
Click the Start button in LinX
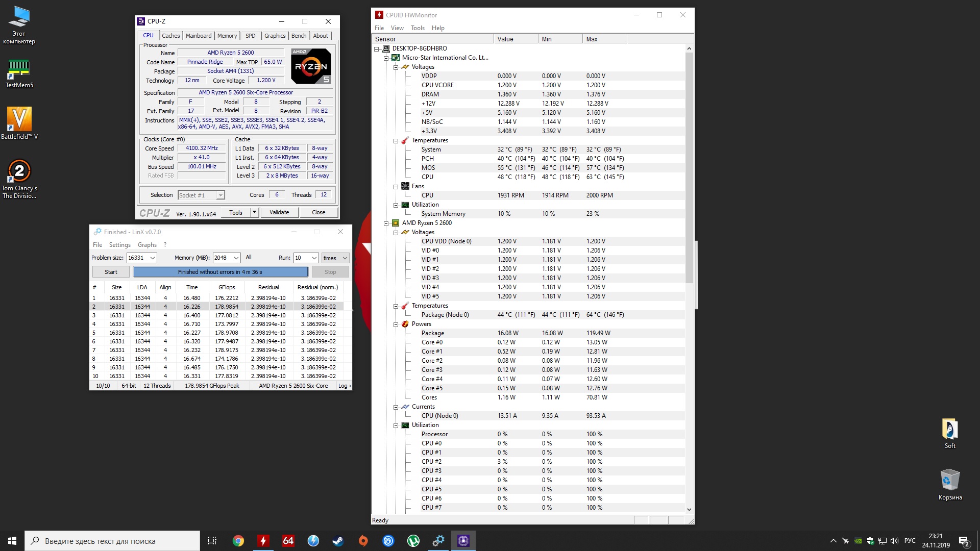point(111,272)
